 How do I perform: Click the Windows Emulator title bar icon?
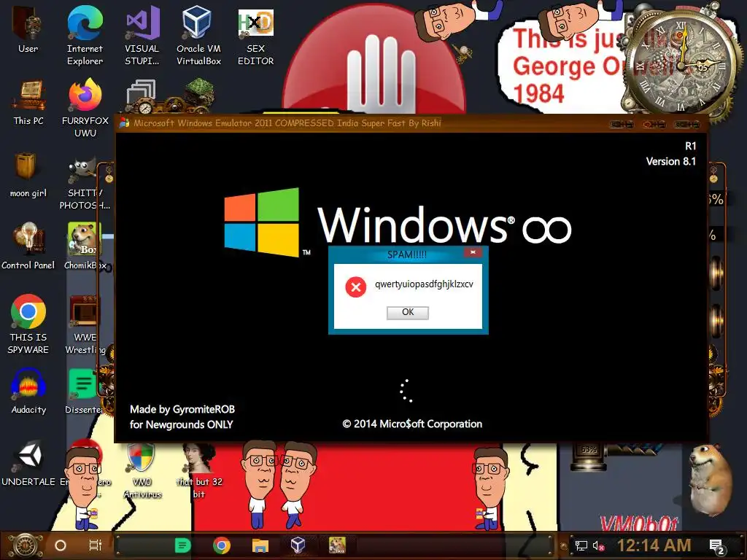tap(124, 122)
